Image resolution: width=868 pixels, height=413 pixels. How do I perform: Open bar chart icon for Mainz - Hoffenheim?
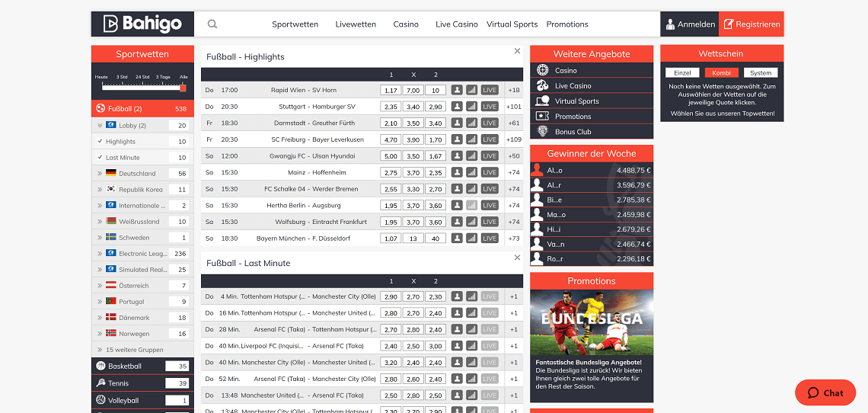click(x=471, y=172)
